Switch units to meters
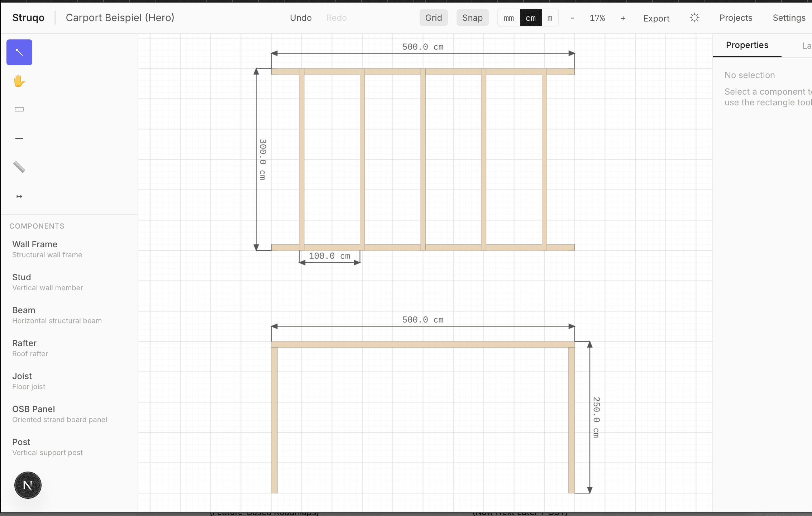The height and width of the screenshot is (516, 812). click(x=550, y=18)
